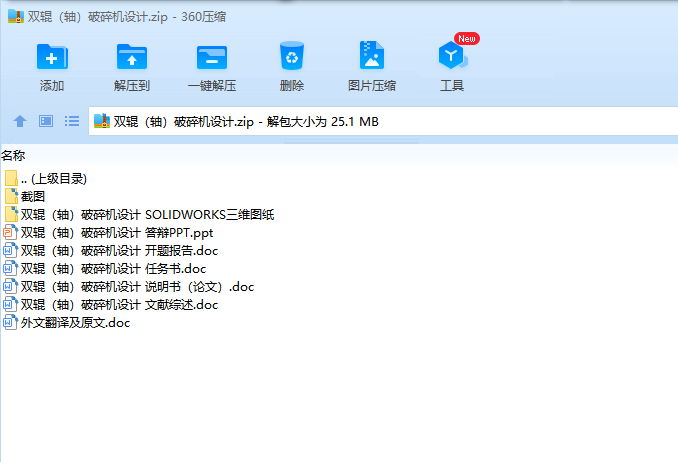Sort by the 名称 column header
Screen dimensions: 678x462
[13, 156]
